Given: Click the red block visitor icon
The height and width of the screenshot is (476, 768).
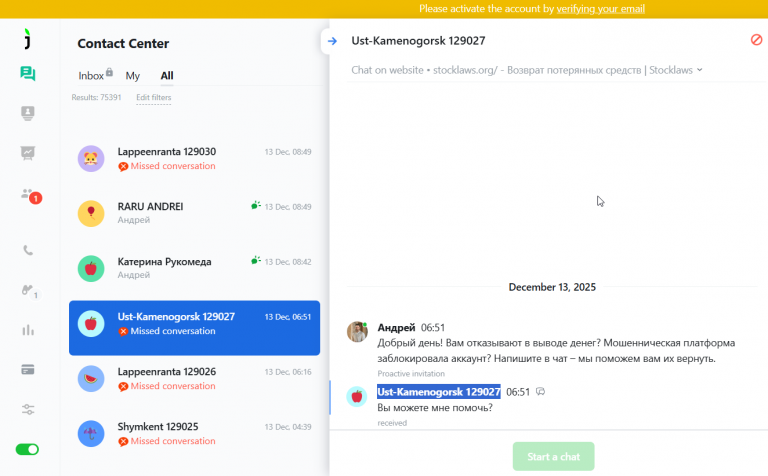Looking at the screenshot, I should [756, 40].
